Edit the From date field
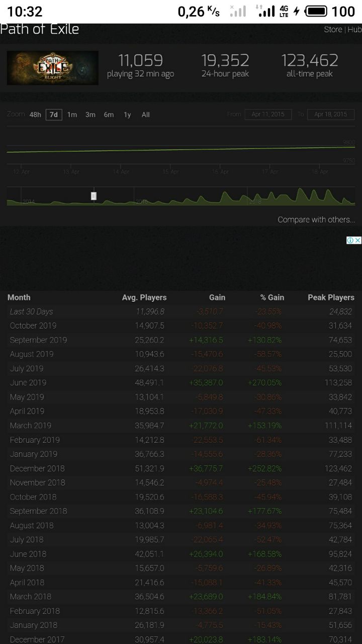 [x=268, y=114]
